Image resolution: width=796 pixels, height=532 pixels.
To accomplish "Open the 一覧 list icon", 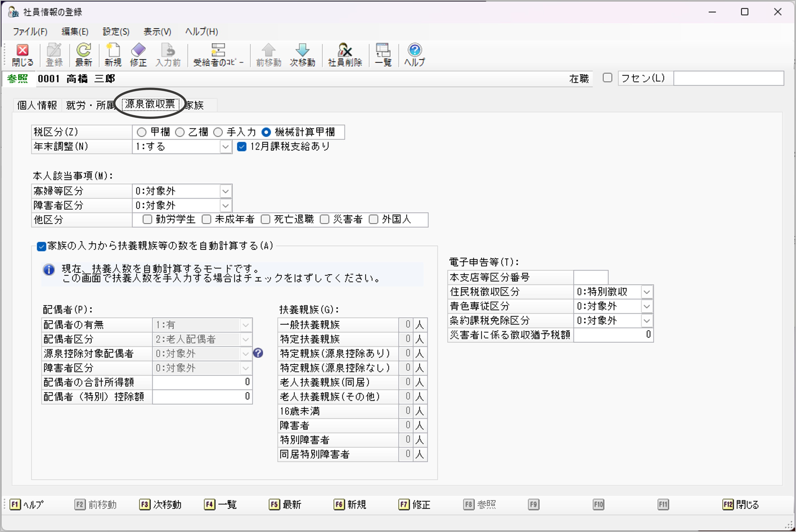I will click(x=383, y=51).
